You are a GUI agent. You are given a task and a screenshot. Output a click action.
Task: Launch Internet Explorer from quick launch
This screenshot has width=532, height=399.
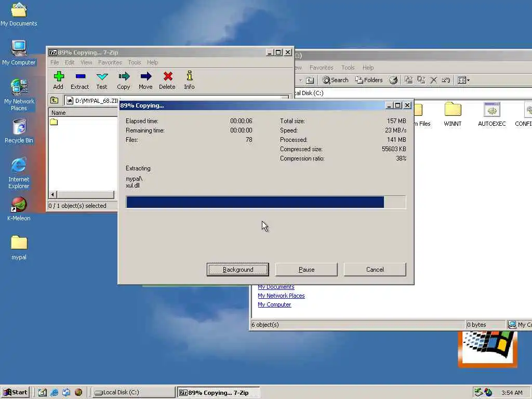(54, 392)
